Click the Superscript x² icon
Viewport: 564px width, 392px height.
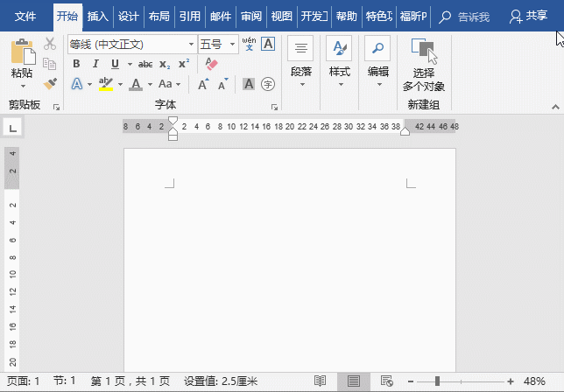184,64
